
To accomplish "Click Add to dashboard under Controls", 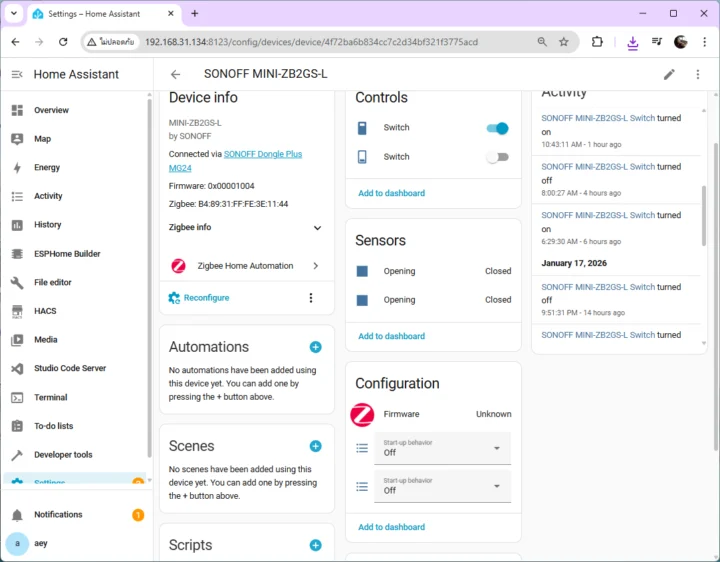I will click(x=391, y=193).
